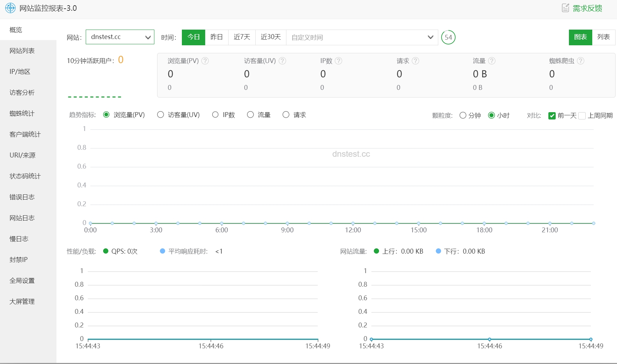The width and height of the screenshot is (617, 364).
Task: Go to 错误日志 in the sidebar
Action: 22,197
